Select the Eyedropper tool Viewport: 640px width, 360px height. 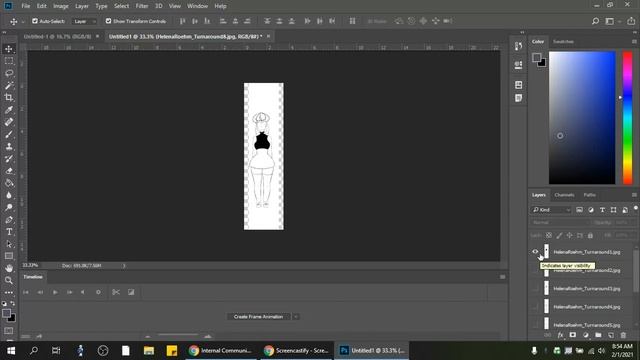(x=9, y=110)
